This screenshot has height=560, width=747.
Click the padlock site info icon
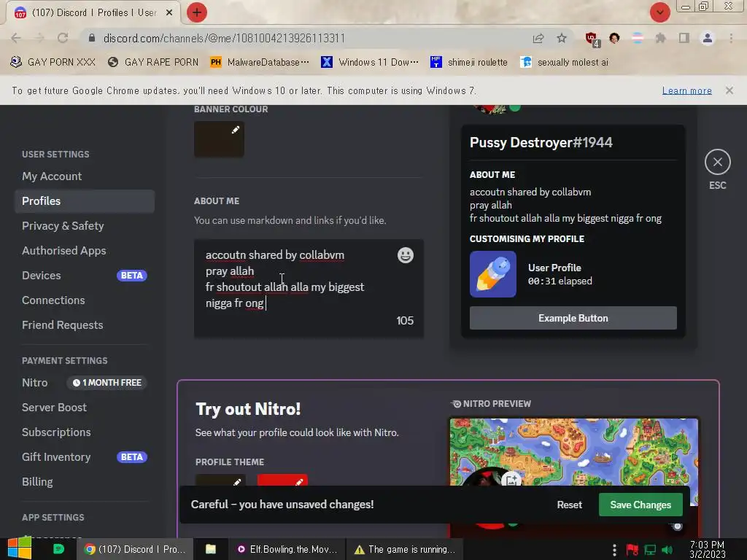(92, 38)
